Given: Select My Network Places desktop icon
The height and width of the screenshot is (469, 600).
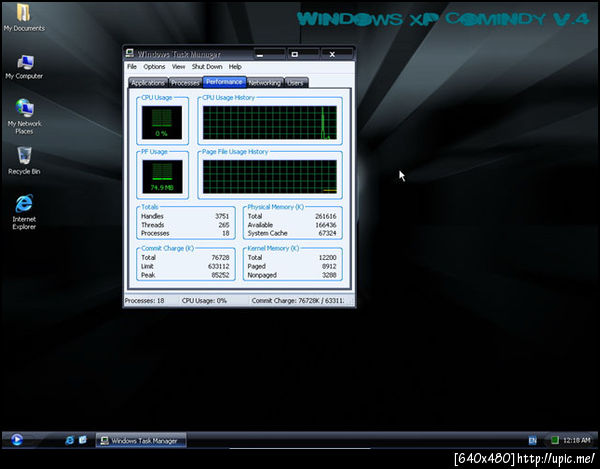Looking at the screenshot, I should (24, 116).
